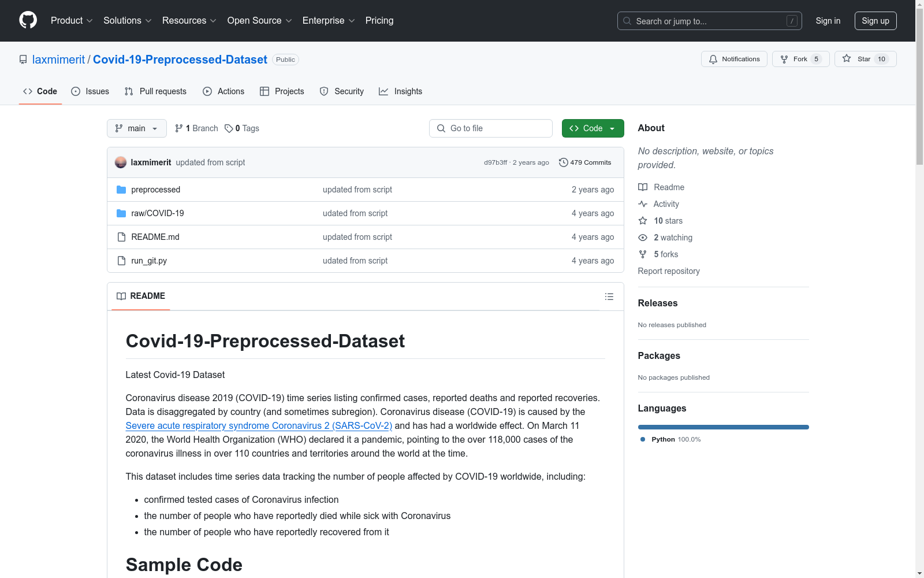Click the book icon next to Readme
Screen dimensions: 924x578
643,187
